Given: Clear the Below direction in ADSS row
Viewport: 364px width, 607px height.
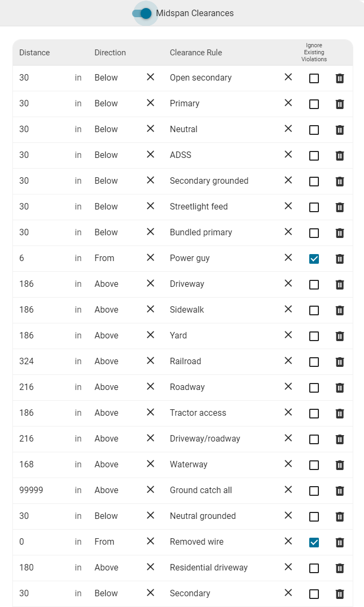Looking at the screenshot, I should [x=150, y=155].
